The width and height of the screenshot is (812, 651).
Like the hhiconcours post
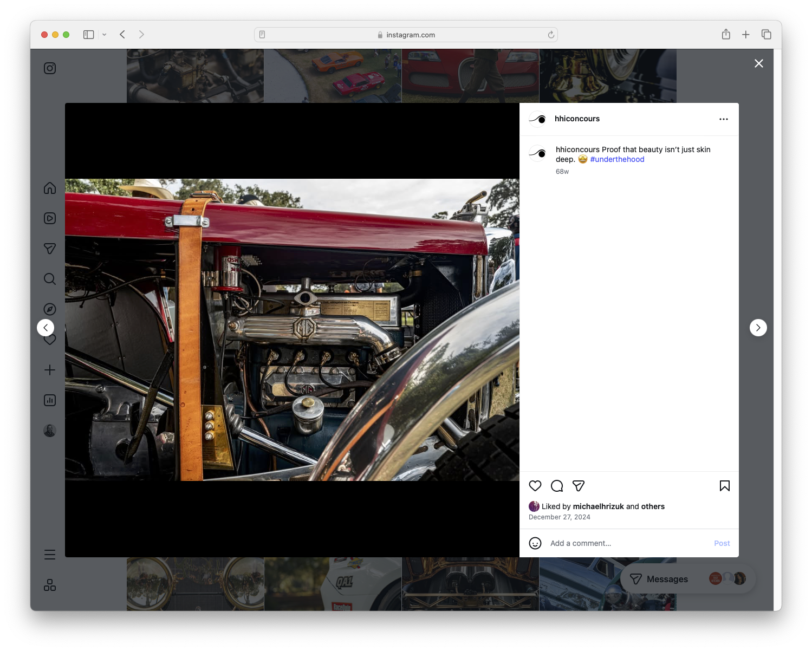click(x=535, y=486)
